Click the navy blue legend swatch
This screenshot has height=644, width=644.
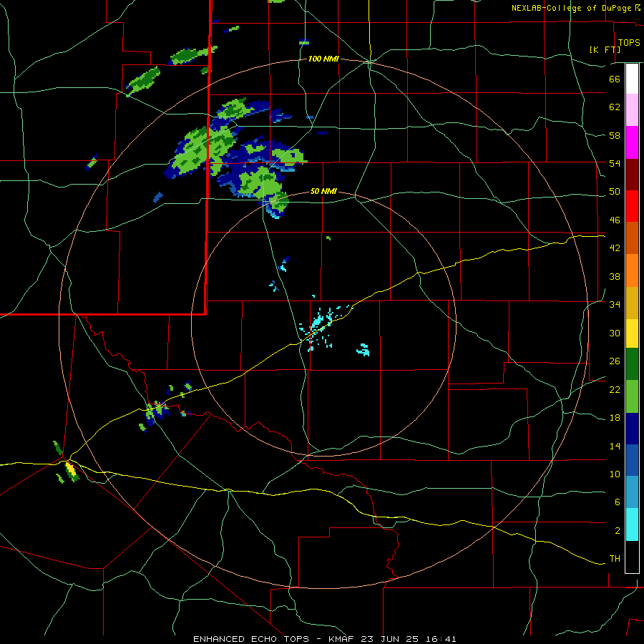click(x=632, y=429)
